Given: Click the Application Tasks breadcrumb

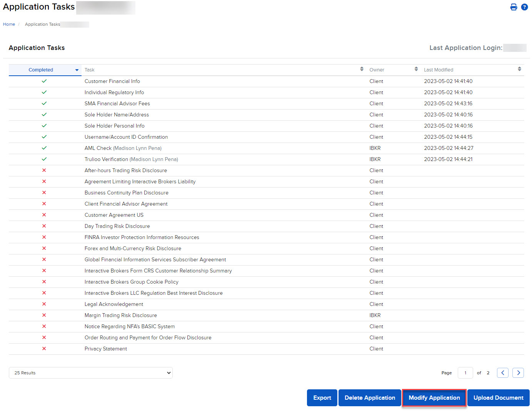Looking at the screenshot, I should point(42,24).
